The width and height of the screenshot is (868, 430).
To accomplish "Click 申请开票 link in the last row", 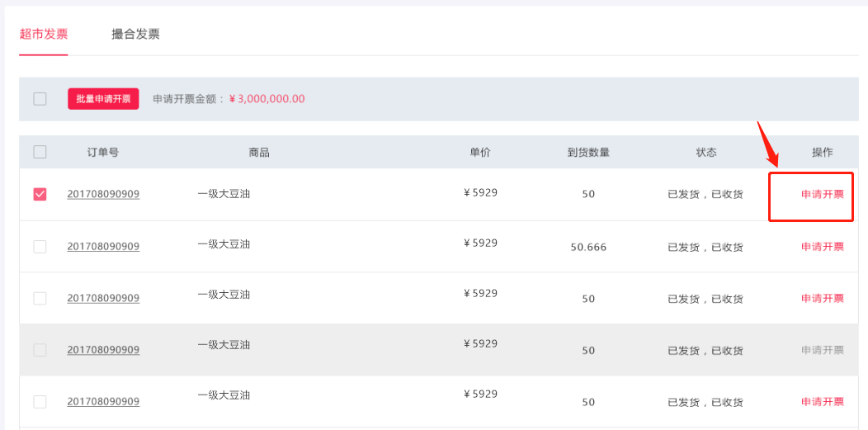I will 823,402.
